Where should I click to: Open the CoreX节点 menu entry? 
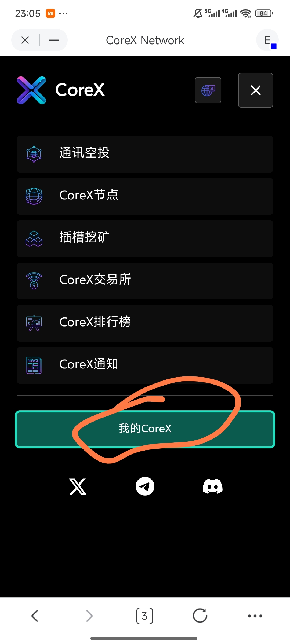[x=145, y=196]
